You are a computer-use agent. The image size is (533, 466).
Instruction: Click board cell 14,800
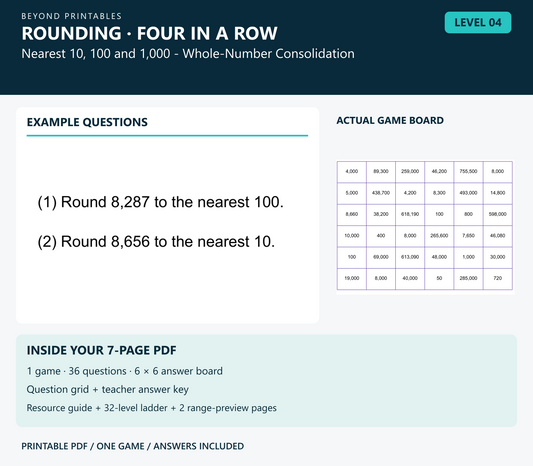coord(498,193)
